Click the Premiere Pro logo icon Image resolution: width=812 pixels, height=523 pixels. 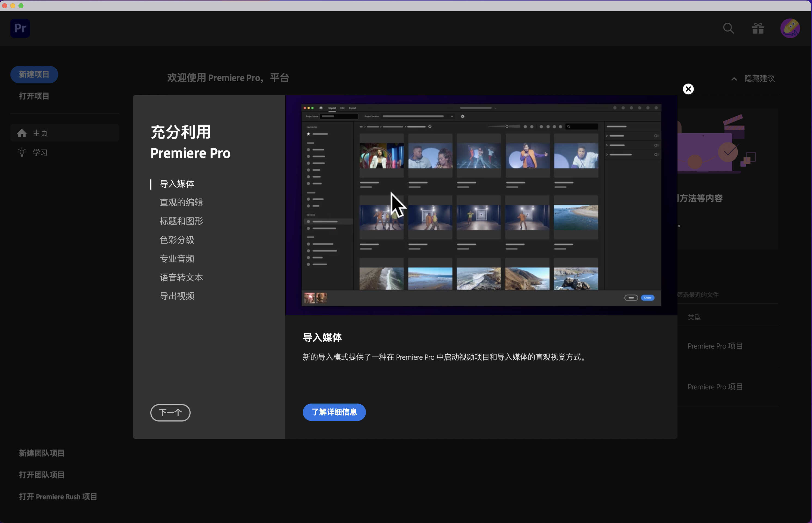tap(20, 28)
